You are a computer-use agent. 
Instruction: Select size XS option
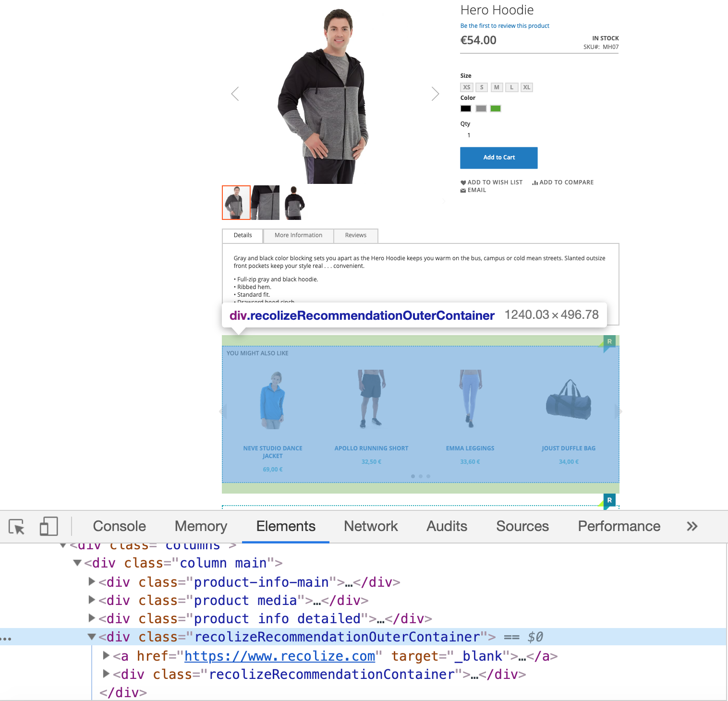[x=467, y=87]
